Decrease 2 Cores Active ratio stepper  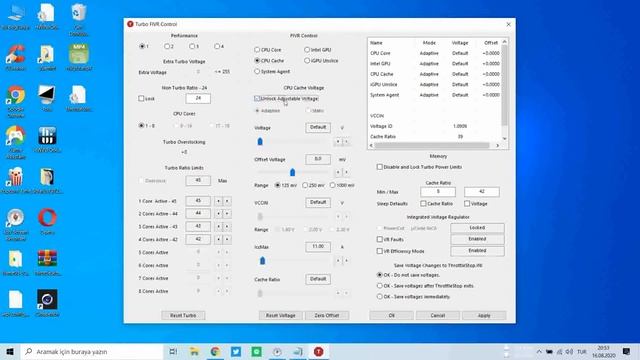tap(218, 213)
